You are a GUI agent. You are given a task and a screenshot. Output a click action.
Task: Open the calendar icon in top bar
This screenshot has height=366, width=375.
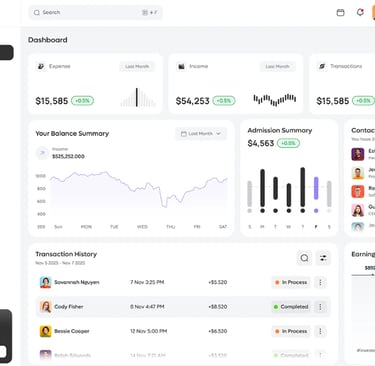pos(340,13)
